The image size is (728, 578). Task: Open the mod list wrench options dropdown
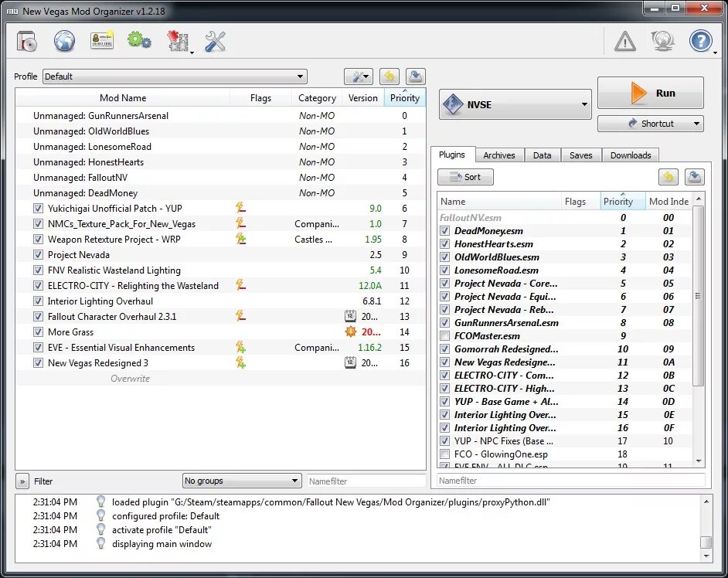point(359,76)
